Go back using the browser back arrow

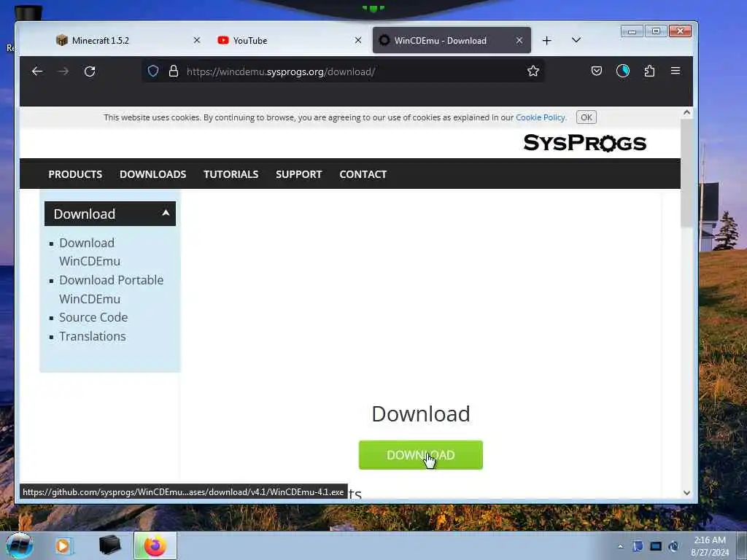pos(37,71)
